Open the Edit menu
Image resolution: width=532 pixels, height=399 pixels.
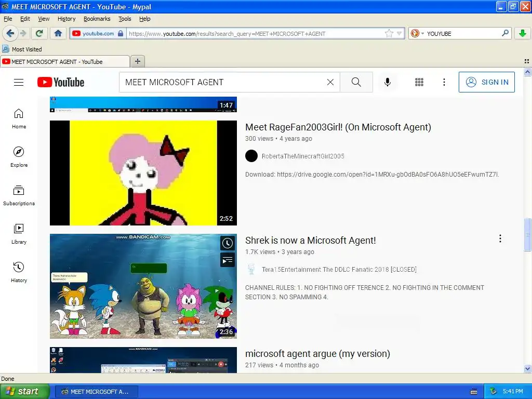coord(25,19)
